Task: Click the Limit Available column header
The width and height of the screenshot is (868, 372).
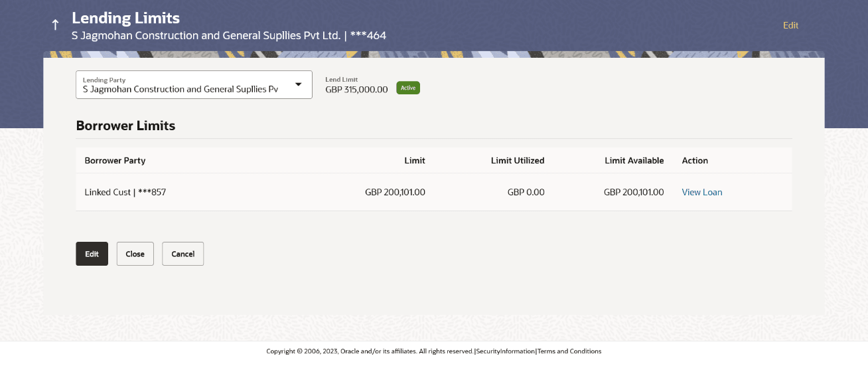Action: click(634, 161)
